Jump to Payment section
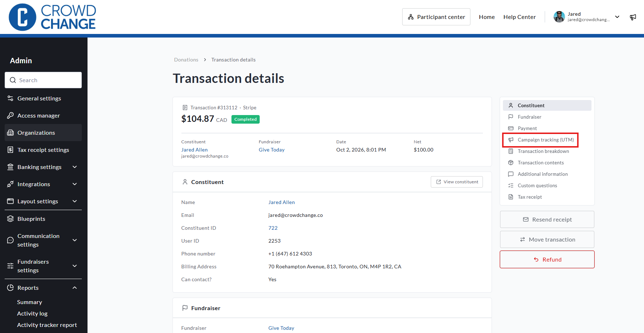The height and width of the screenshot is (333, 644). [547, 128]
